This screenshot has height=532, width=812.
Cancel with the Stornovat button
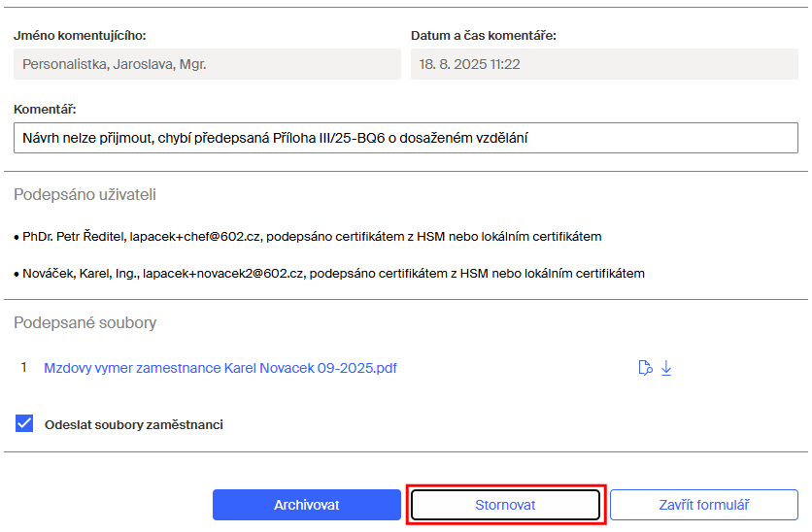[x=505, y=505]
